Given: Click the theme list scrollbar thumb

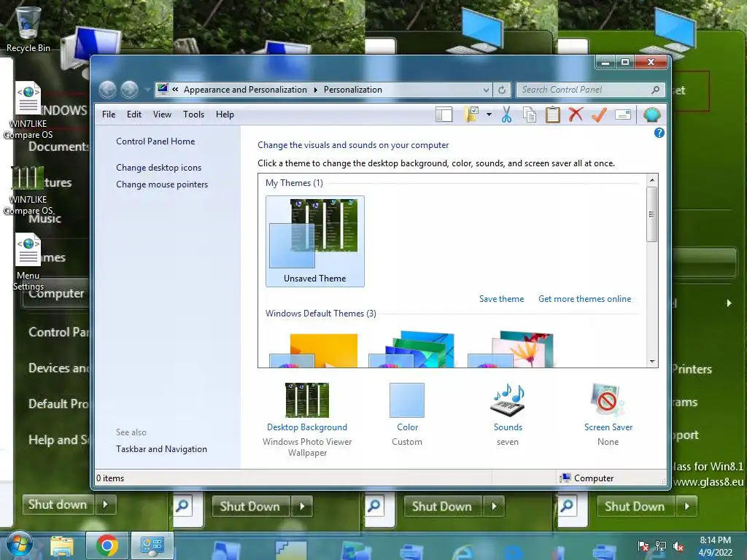Looking at the screenshot, I should tap(651, 214).
